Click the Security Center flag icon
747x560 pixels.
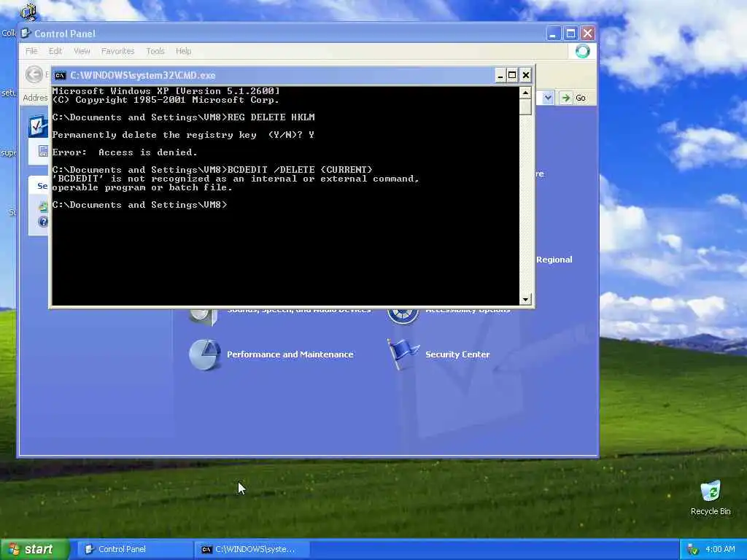click(x=403, y=354)
